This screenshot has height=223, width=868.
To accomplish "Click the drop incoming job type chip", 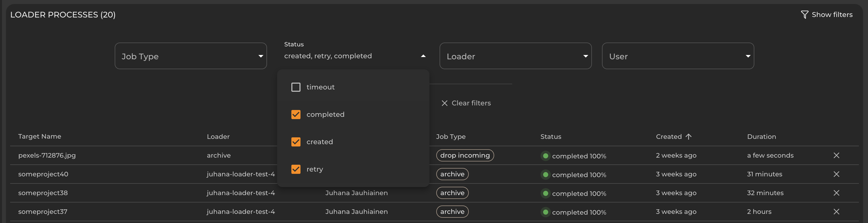I will pyautogui.click(x=465, y=155).
